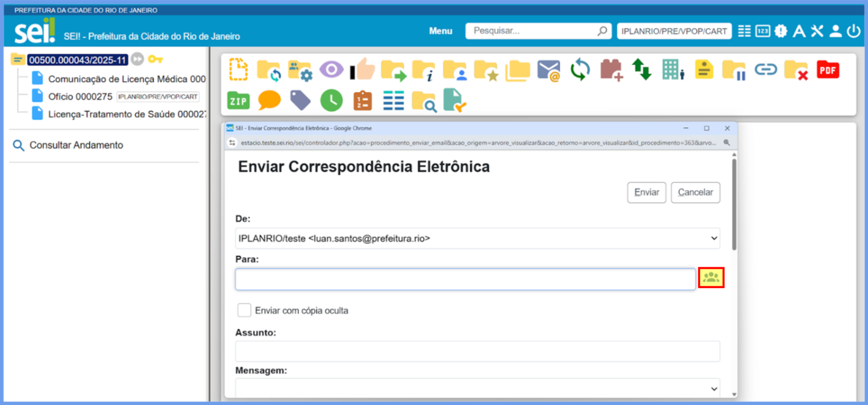This screenshot has width=868, height=405.
Task: Open the Menu in the header
Action: pyautogui.click(x=440, y=31)
